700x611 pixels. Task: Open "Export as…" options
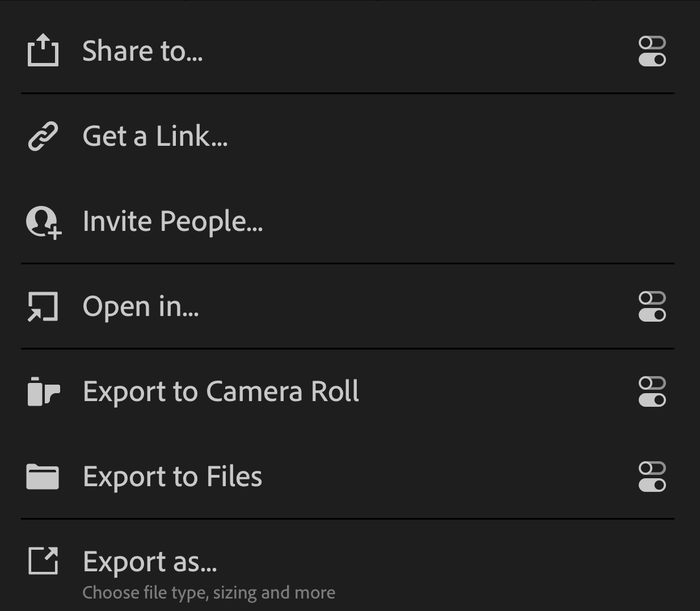click(x=149, y=562)
